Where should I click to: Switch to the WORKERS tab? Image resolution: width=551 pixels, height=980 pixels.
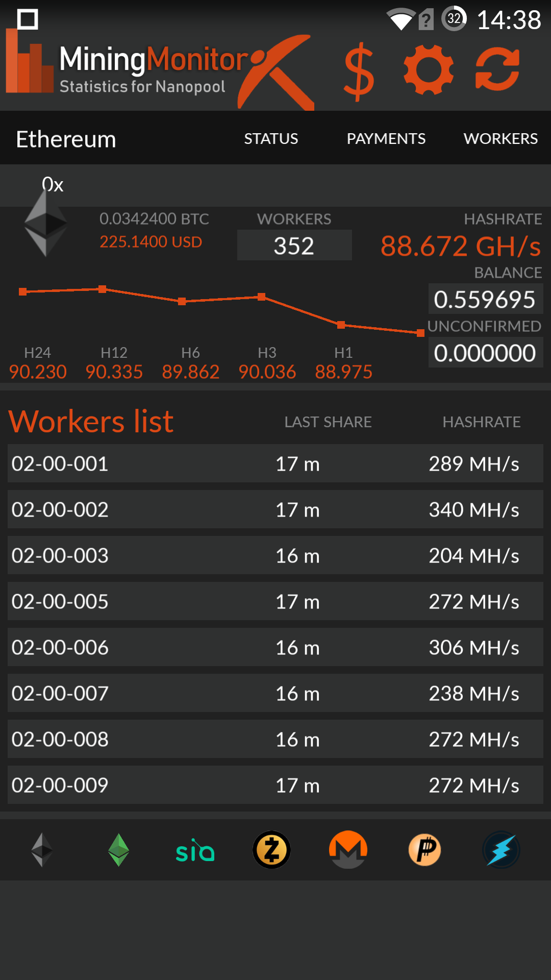pos(500,138)
